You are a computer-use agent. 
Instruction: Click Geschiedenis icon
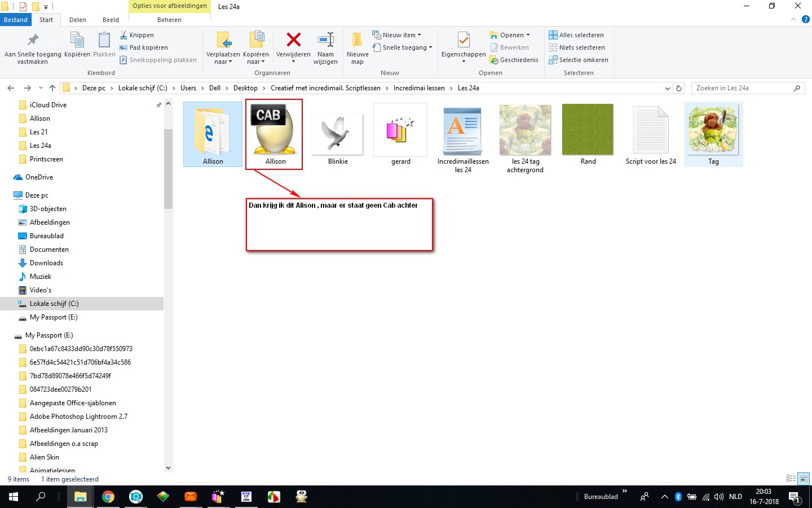pos(494,60)
